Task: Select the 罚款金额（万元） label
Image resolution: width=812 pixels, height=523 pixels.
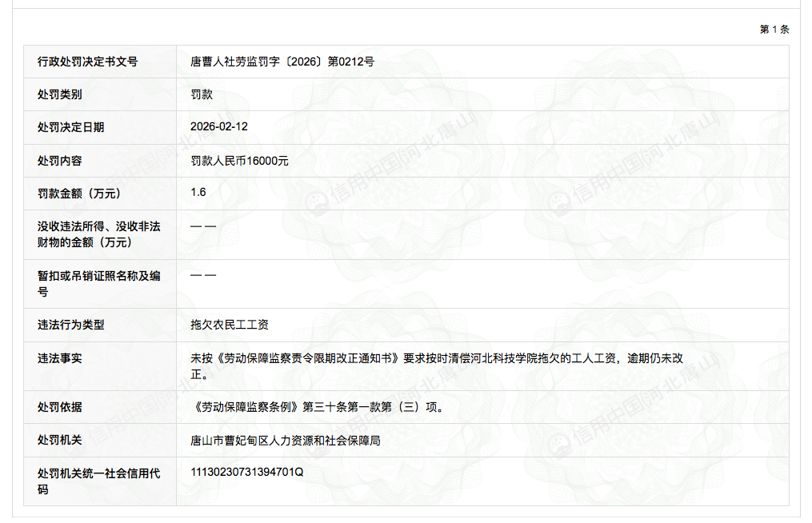Action: click(78, 194)
